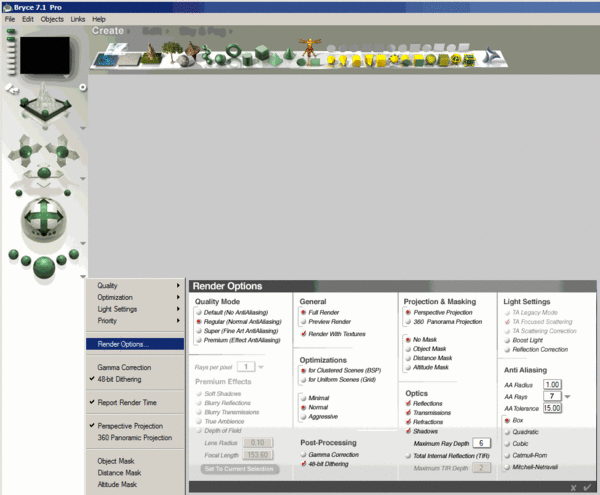Cancel Render Options with the X
The height and width of the screenshot is (495, 600).
point(573,488)
